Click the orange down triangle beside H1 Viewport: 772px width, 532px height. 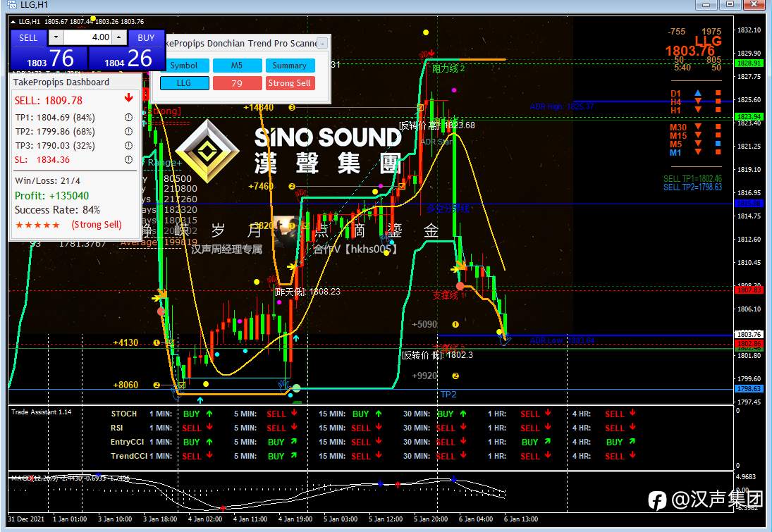698,110
